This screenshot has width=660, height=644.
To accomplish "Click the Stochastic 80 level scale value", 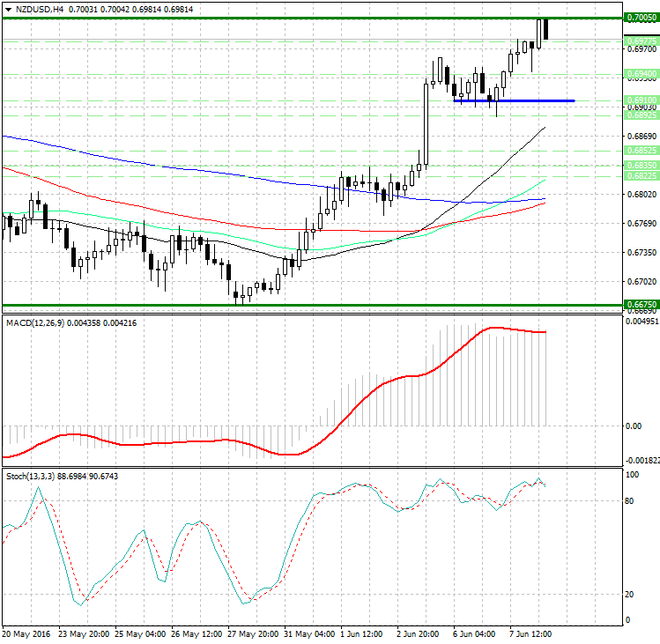I will 629,501.
